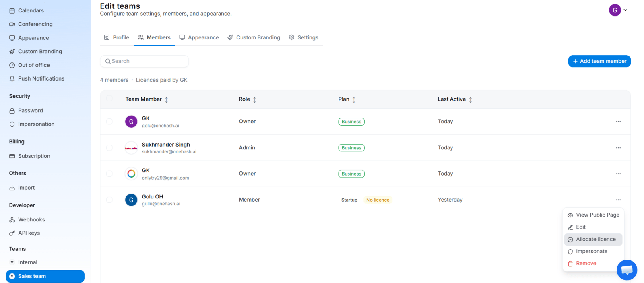Screen dimensions: 644x283
Task: Open sidebar Custom Branding page
Action: (x=35, y=52)
